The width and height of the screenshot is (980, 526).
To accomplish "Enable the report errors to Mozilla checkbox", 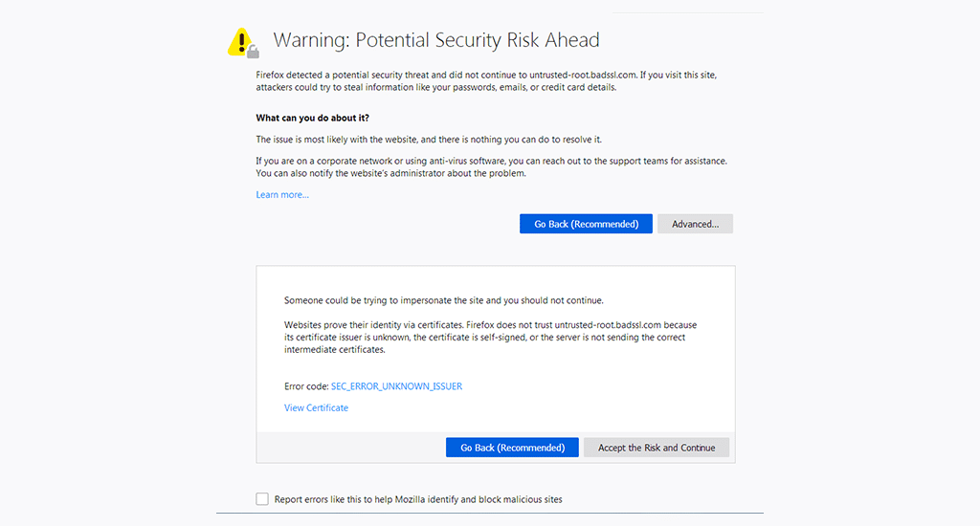I will tap(262, 499).
